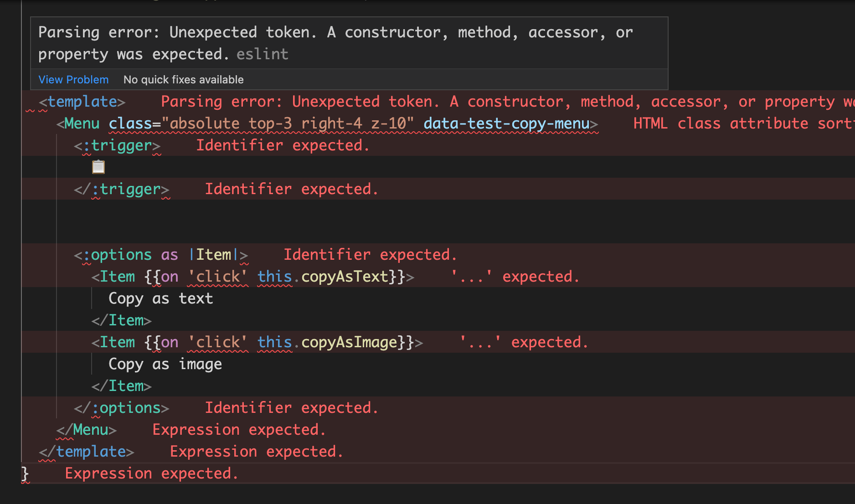The width and height of the screenshot is (855, 504).
Task: Click the 'No quick fixes available' text
Action: pos(183,79)
